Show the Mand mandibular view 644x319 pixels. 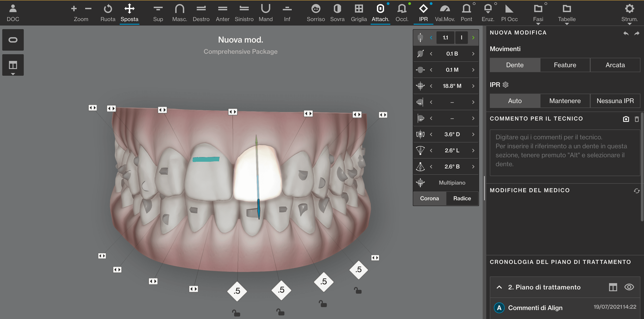pyautogui.click(x=266, y=13)
